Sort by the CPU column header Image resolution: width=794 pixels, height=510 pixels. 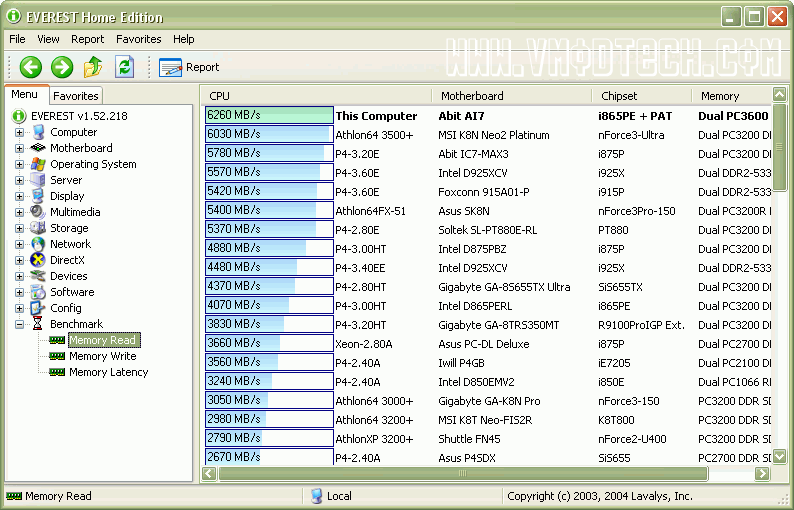pyautogui.click(x=318, y=96)
